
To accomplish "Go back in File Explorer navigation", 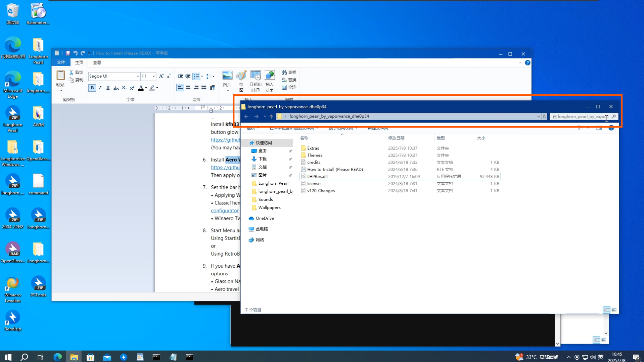I will point(246,117).
